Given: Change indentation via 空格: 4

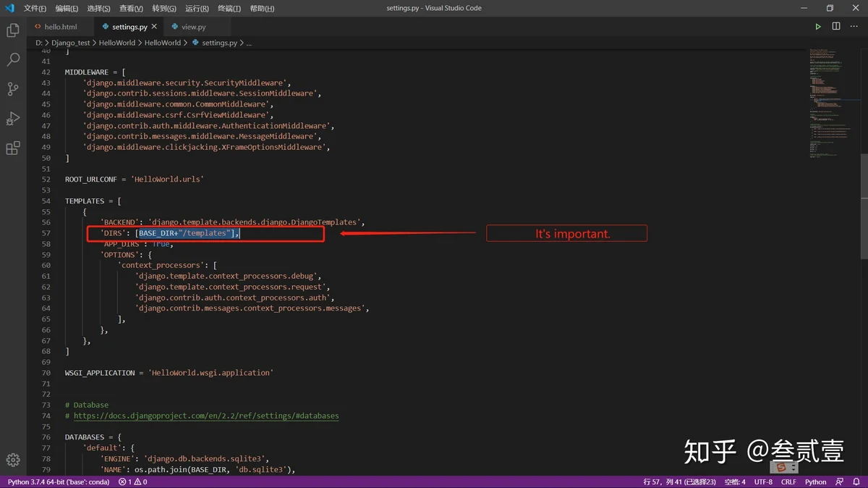Looking at the screenshot, I should click(x=735, y=481).
